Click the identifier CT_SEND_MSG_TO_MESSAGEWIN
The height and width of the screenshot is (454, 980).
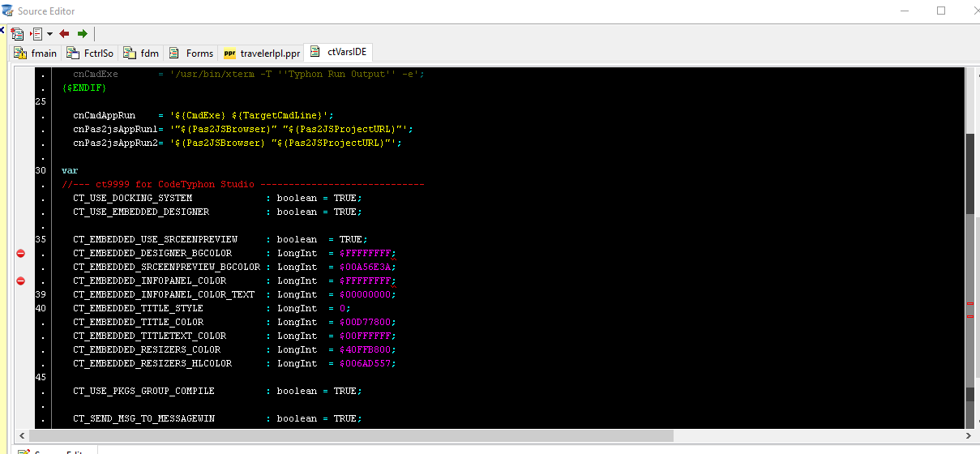coord(143,418)
